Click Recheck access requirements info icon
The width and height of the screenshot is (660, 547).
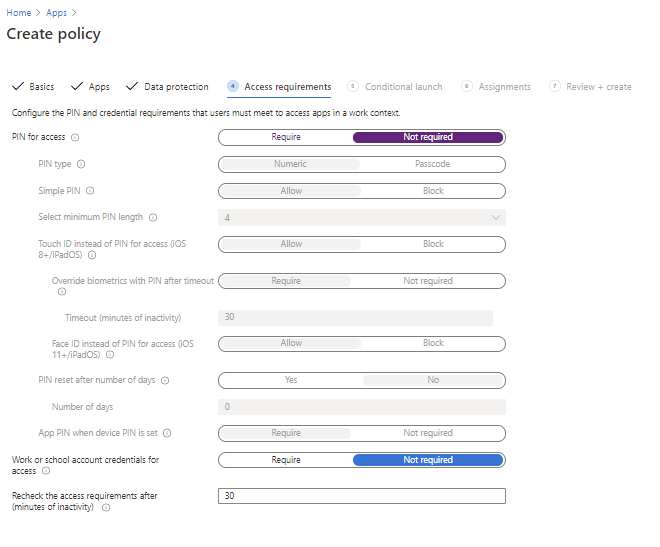[106, 507]
